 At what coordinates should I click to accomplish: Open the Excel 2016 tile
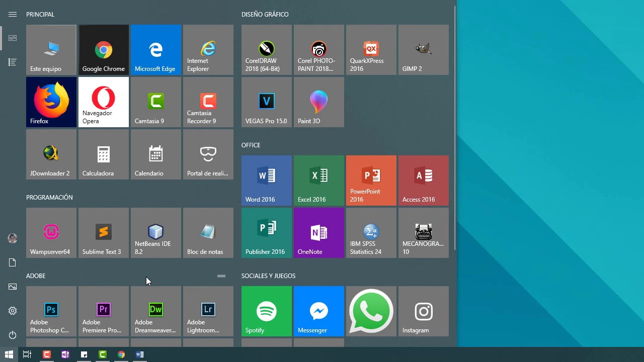[x=318, y=180]
